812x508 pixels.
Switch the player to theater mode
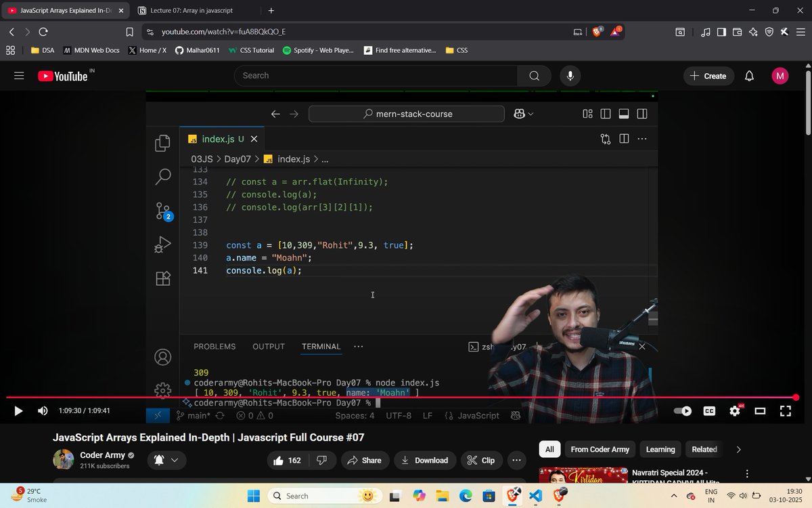point(760,410)
